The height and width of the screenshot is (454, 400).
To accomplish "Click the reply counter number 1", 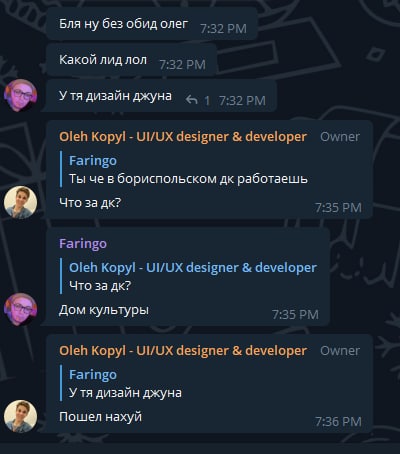I will (x=207, y=100).
